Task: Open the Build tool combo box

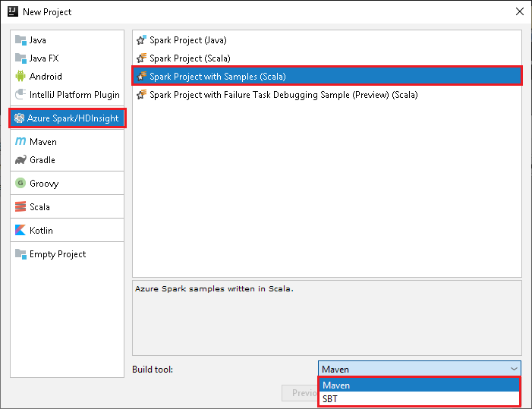Action: [x=420, y=369]
